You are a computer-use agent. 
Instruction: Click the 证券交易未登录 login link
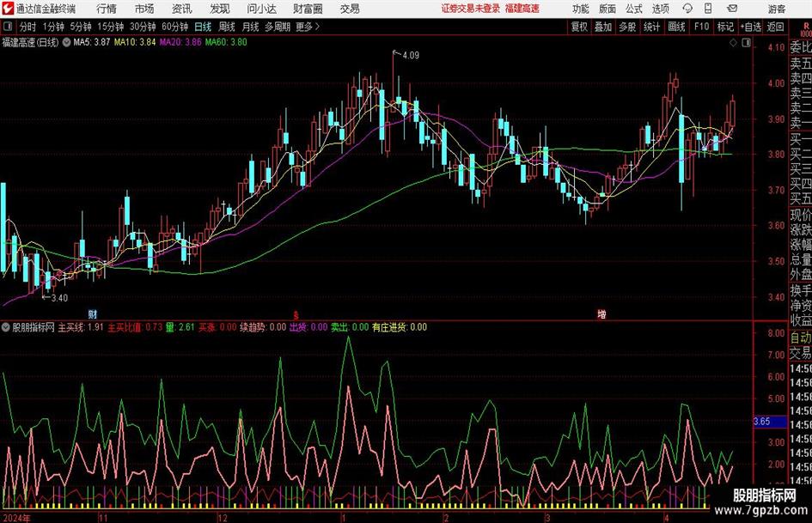pos(471,9)
